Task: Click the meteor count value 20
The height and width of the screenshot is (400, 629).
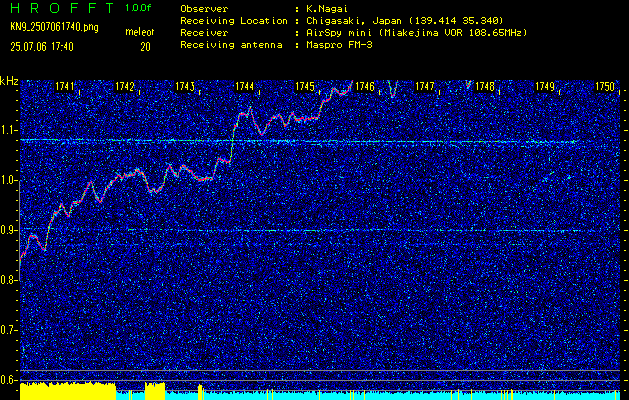Action: click(x=145, y=47)
